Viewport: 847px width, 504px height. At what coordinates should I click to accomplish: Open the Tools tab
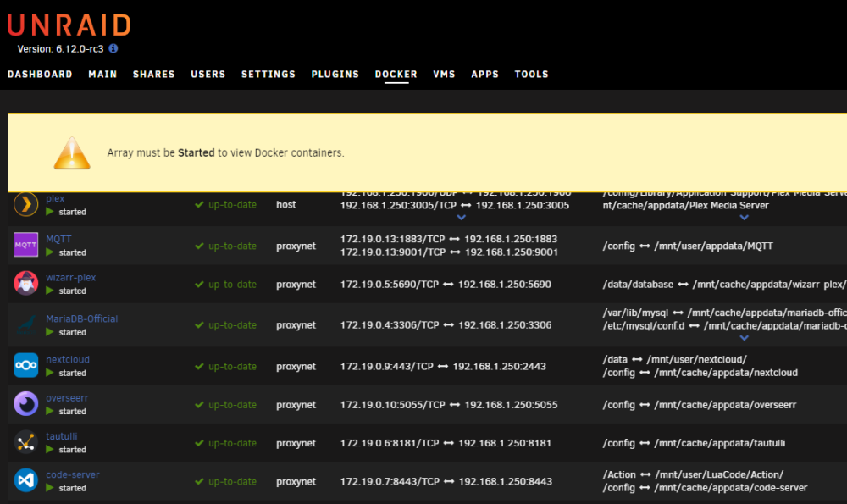tap(532, 74)
